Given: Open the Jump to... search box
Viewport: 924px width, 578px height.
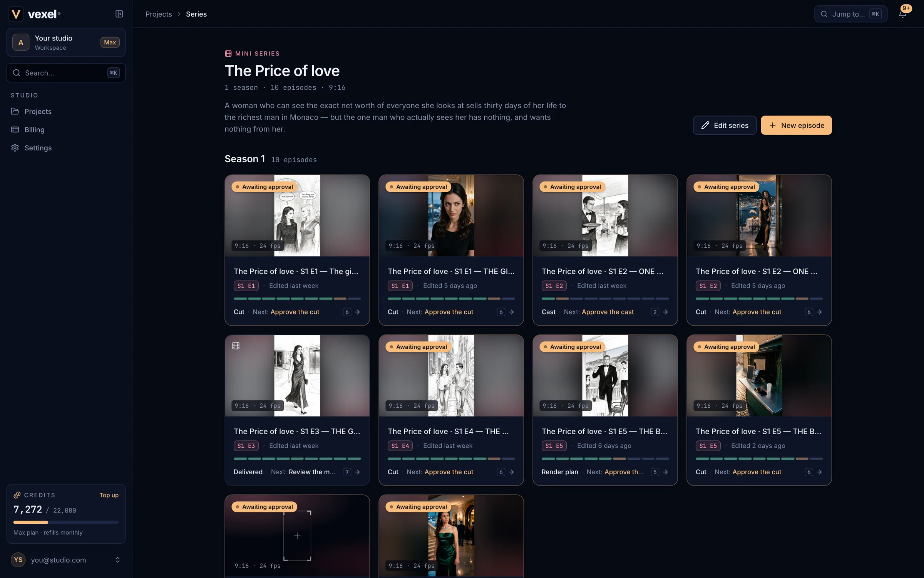Looking at the screenshot, I should pos(851,14).
